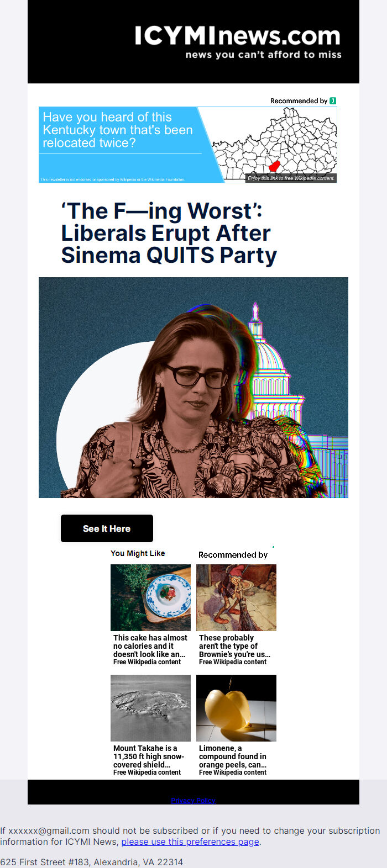Read 'Mount Takahe is a 11,350 ft' article

coord(149,756)
